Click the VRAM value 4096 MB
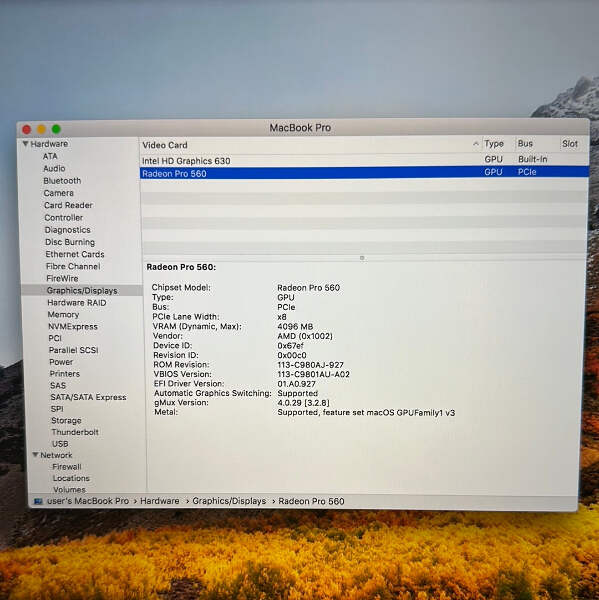Viewport: 599px width, 600px height. click(x=295, y=326)
